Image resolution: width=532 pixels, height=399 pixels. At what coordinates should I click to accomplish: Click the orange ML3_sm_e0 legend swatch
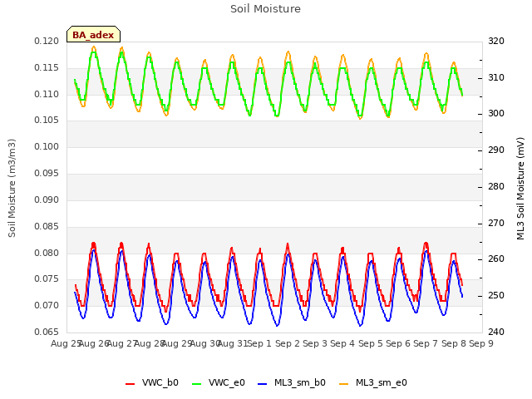point(343,384)
